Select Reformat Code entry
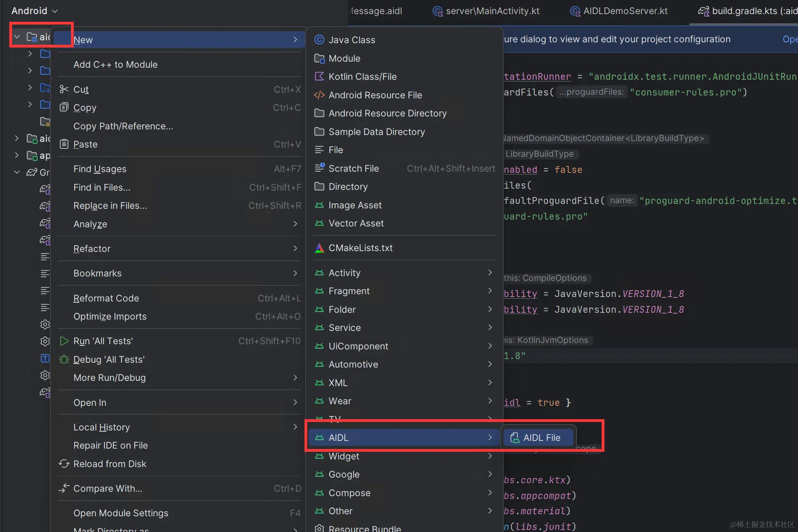This screenshot has width=798, height=532. pos(179,298)
